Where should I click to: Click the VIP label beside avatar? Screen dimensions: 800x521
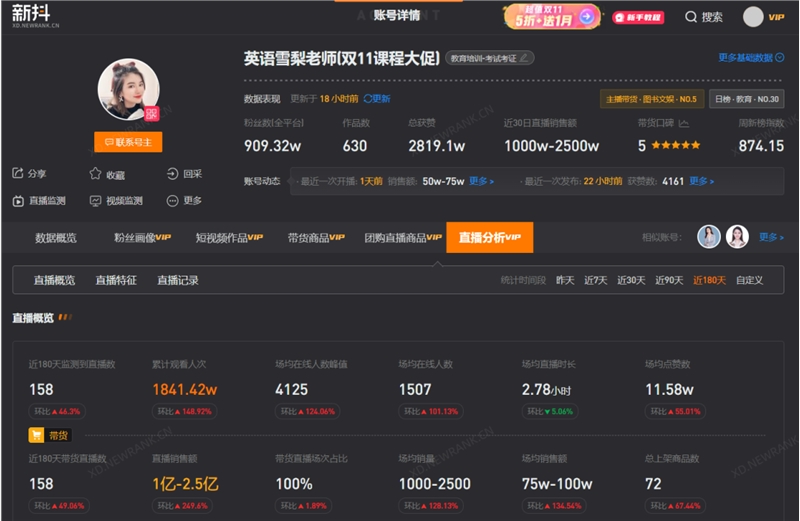(x=776, y=17)
